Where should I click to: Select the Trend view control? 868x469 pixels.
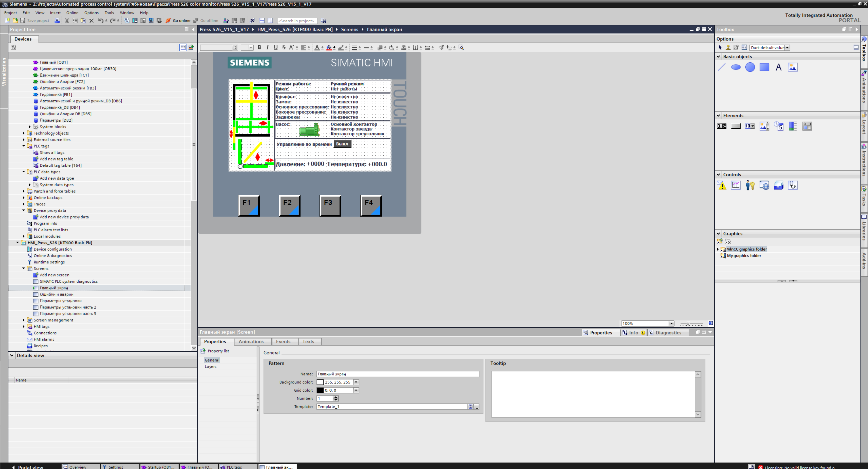(736, 185)
